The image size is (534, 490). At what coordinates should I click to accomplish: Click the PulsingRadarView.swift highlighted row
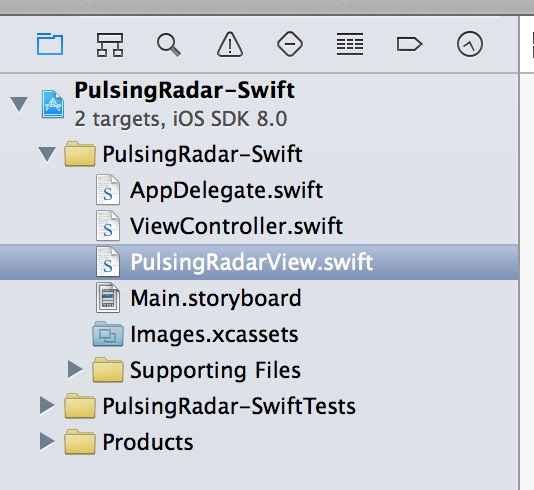click(x=259, y=262)
